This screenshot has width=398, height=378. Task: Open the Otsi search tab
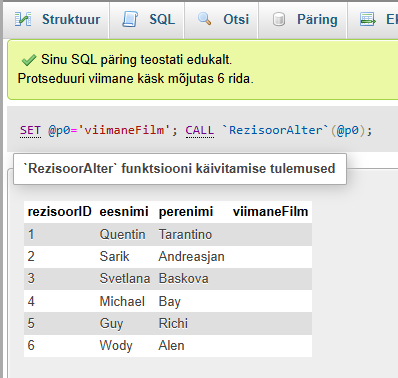pyautogui.click(x=222, y=20)
